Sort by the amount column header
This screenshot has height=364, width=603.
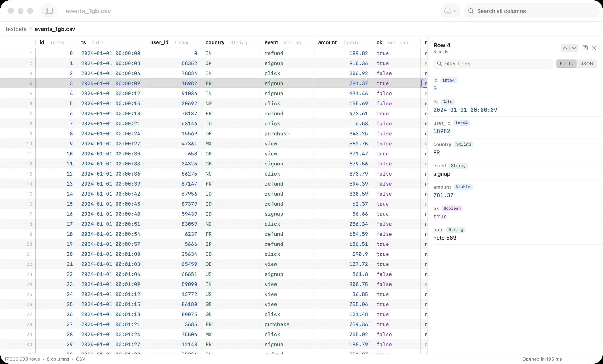coord(343,42)
